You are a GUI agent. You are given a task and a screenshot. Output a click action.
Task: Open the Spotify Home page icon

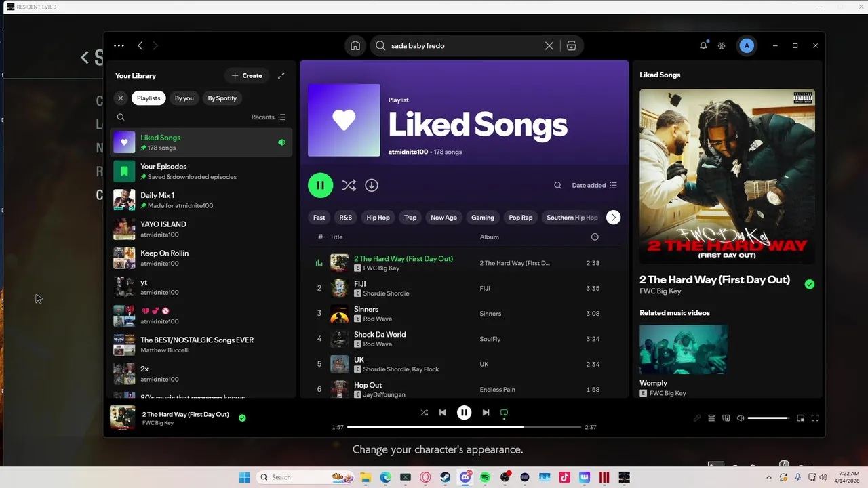pyautogui.click(x=355, y=45)
